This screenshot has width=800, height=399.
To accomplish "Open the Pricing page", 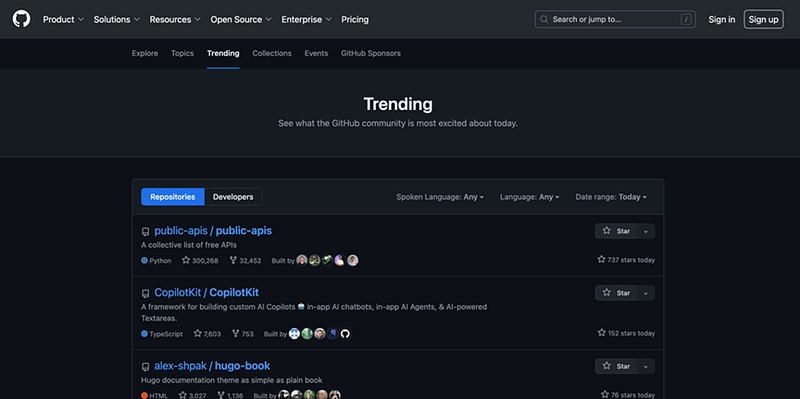I will (355, 19).
